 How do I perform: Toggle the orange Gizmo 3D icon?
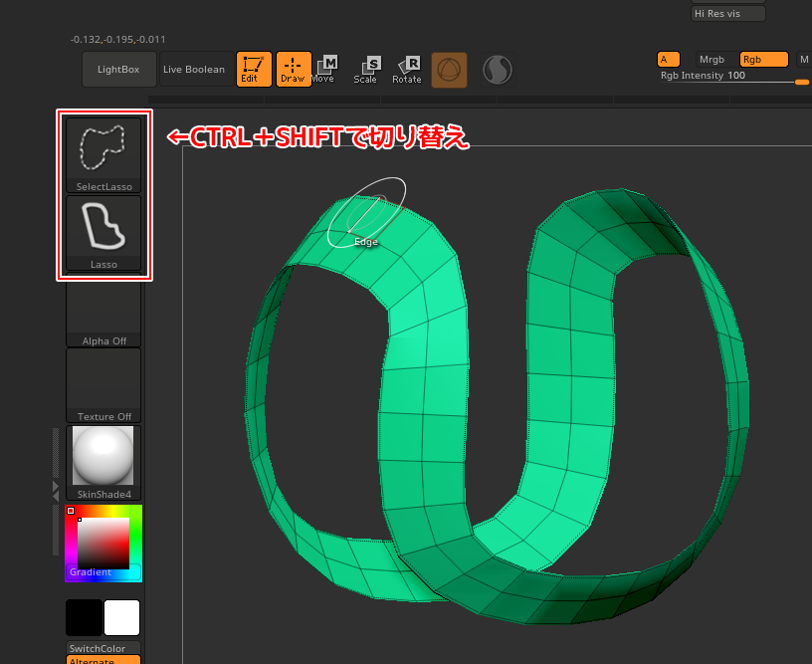(x=449, y=70)
